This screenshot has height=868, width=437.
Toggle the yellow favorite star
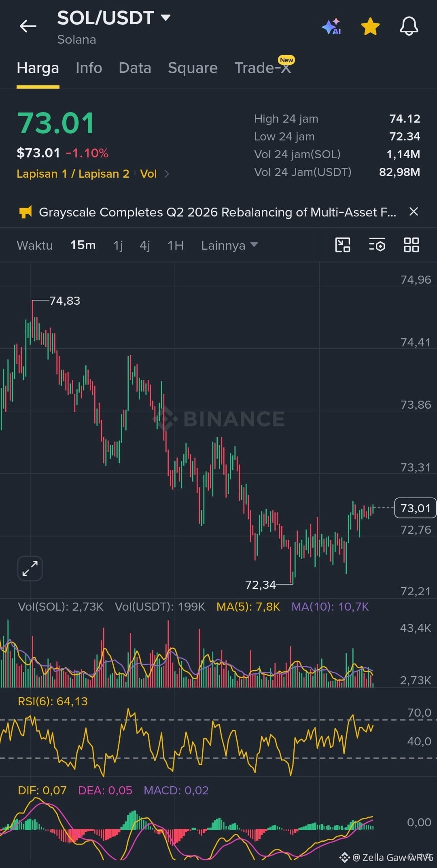(x=370, y=26)
